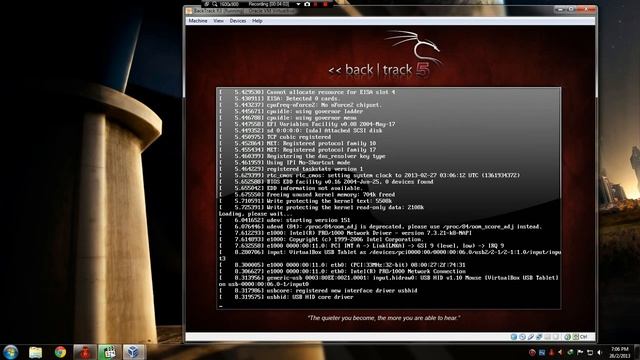Click the power plug tray icon

point(590,352)
